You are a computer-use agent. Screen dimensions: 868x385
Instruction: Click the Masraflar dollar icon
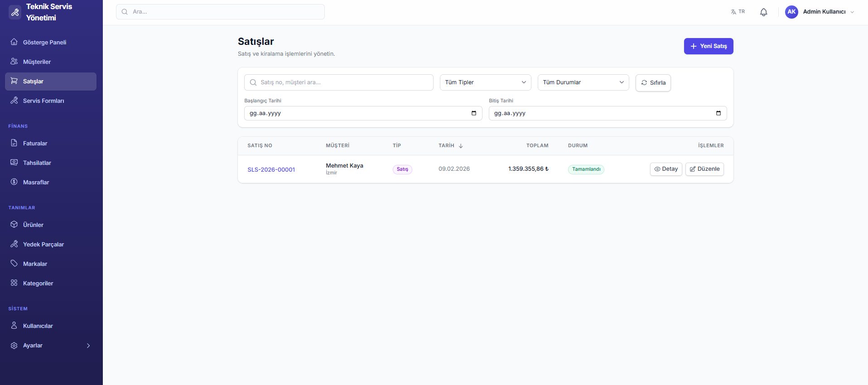tap(14, 182)
